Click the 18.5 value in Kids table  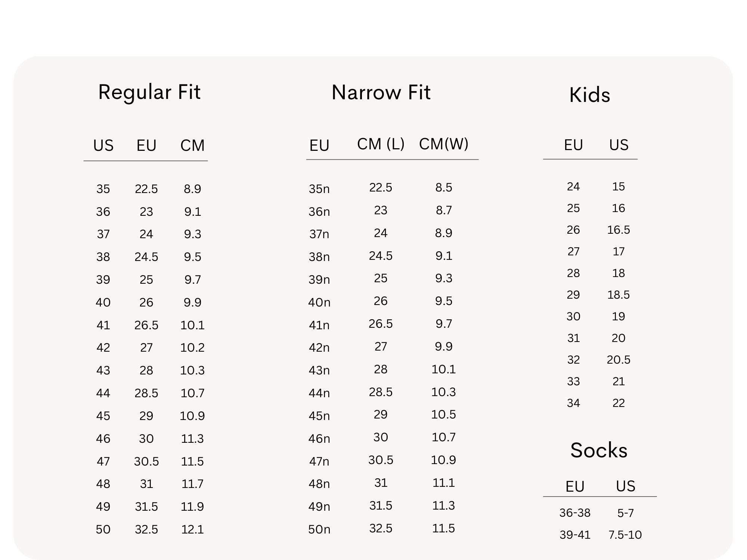tap(619, 295)
